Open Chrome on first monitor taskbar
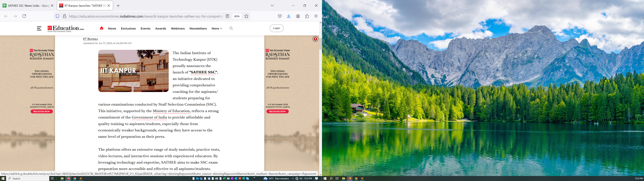 [74, 178]
